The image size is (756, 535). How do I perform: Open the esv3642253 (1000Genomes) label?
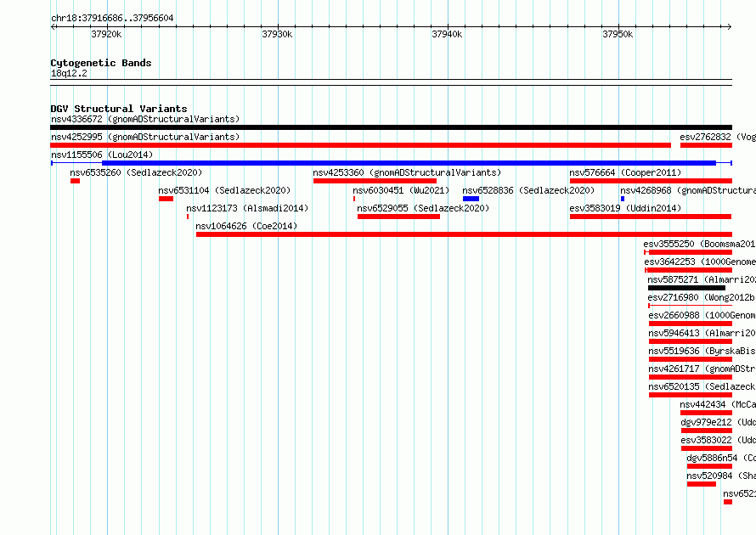(x=700, y=262)
